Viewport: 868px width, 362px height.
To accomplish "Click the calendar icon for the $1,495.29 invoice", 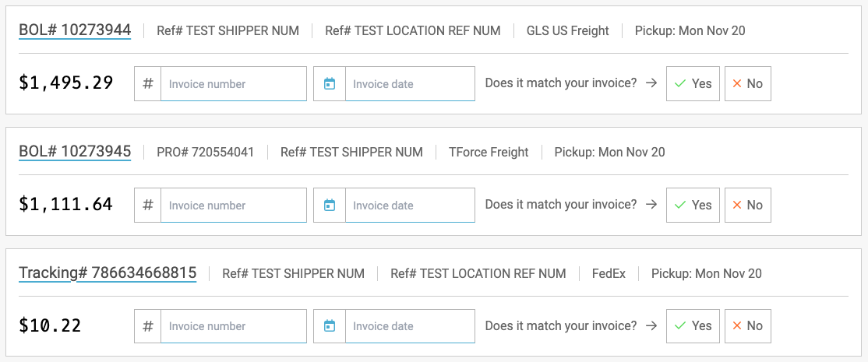I will coord(330,83).
